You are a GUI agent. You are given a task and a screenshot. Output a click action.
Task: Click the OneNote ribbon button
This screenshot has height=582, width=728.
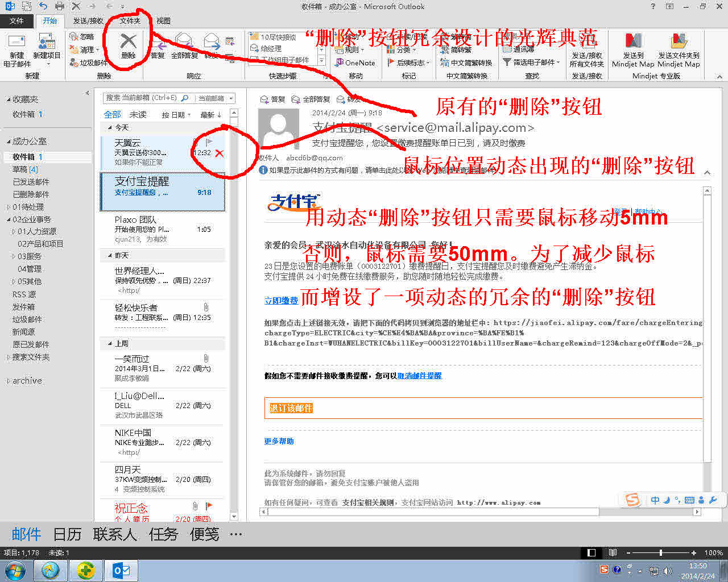click(x=355, y=63)
